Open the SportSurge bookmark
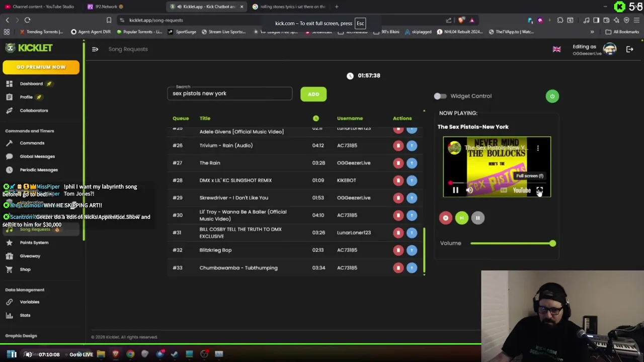The height and width of the screenshot is (362, 644). [182, 32]
